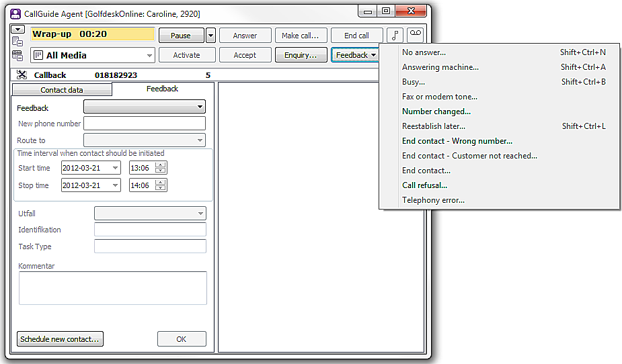Click the Kommentar text area
Viewport: 622px width, 364px height.
pos(113,288)
